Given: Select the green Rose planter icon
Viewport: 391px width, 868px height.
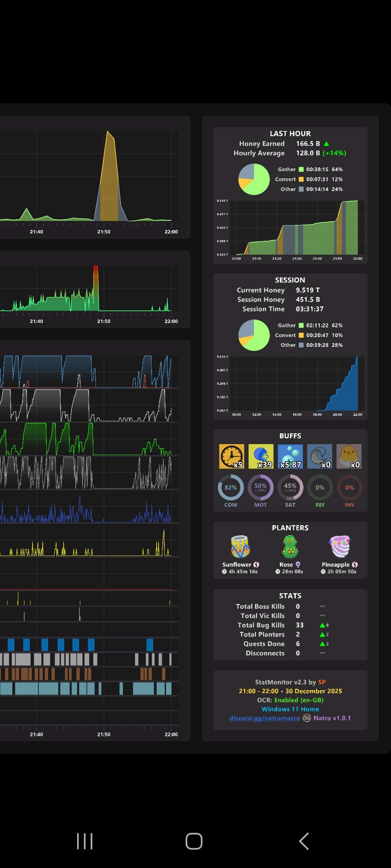Looking at the screenshot, I should point(290,546).
